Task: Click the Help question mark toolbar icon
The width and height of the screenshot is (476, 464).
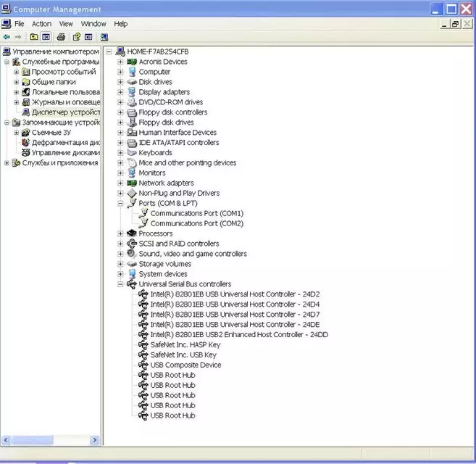Action: pyautogui.click(x=77, y=37)
